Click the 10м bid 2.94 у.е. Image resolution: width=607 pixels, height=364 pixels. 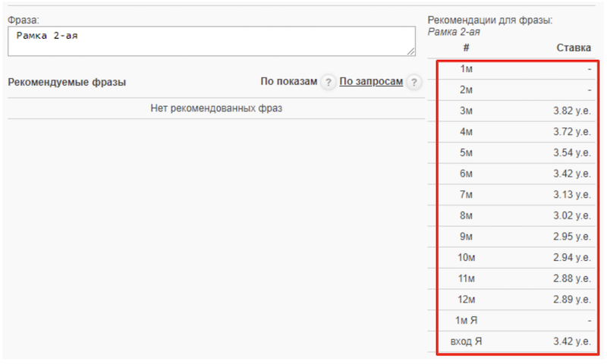click(x=571, y=258)
